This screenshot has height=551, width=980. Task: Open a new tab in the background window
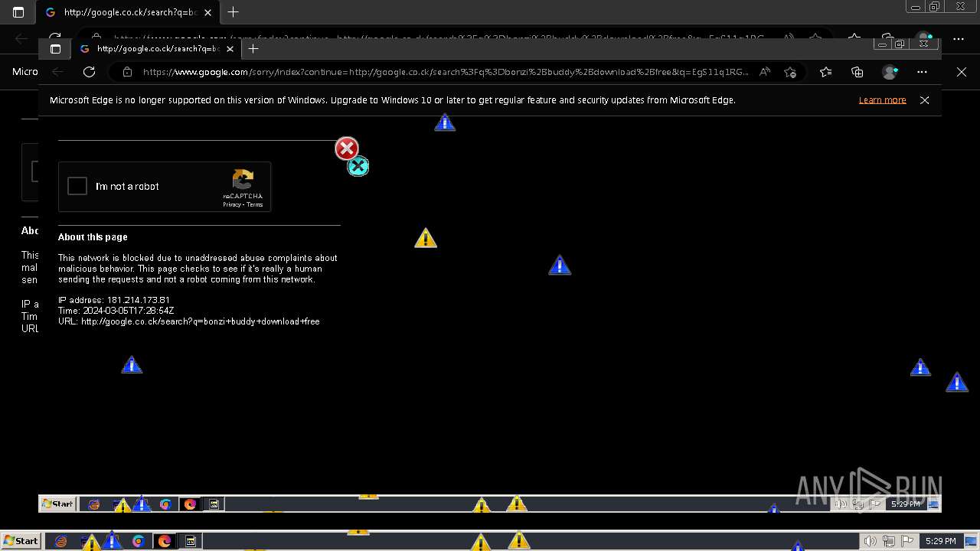point(234,12)
